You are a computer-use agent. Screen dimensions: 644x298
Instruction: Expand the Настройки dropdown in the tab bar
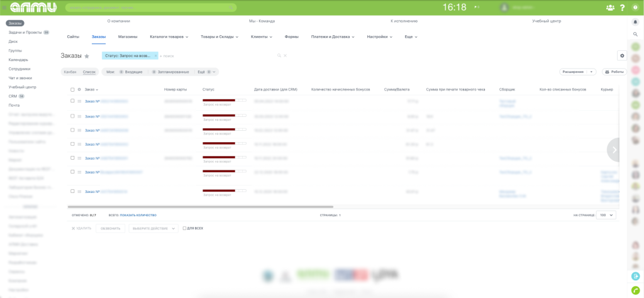pos(379,37)
